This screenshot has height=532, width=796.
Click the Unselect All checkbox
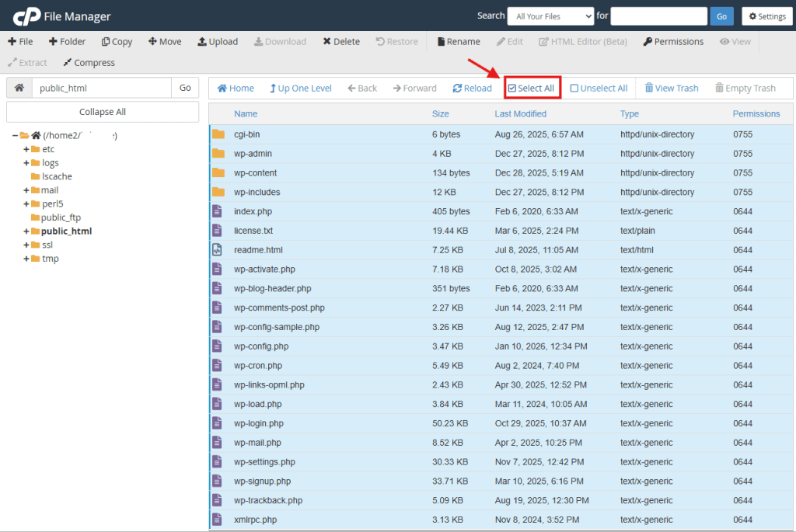[x=574, y=89]
